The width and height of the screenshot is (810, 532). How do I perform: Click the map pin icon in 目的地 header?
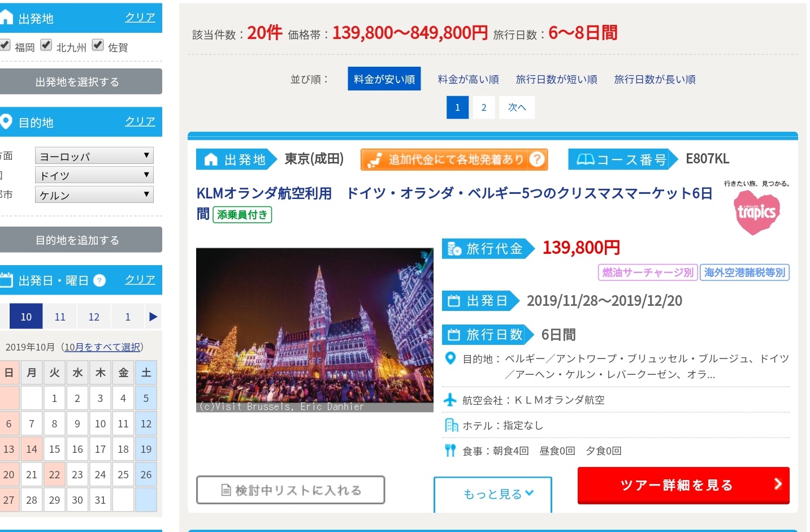[6, 122]
